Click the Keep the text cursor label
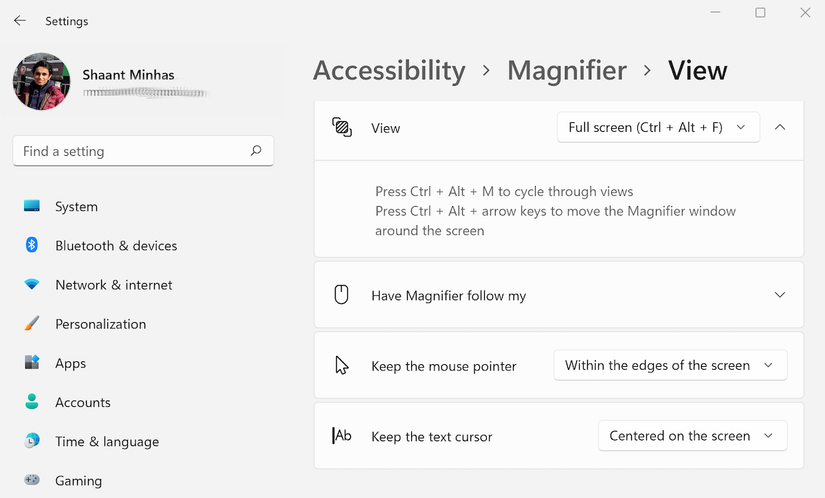 [x=431, y=436]
